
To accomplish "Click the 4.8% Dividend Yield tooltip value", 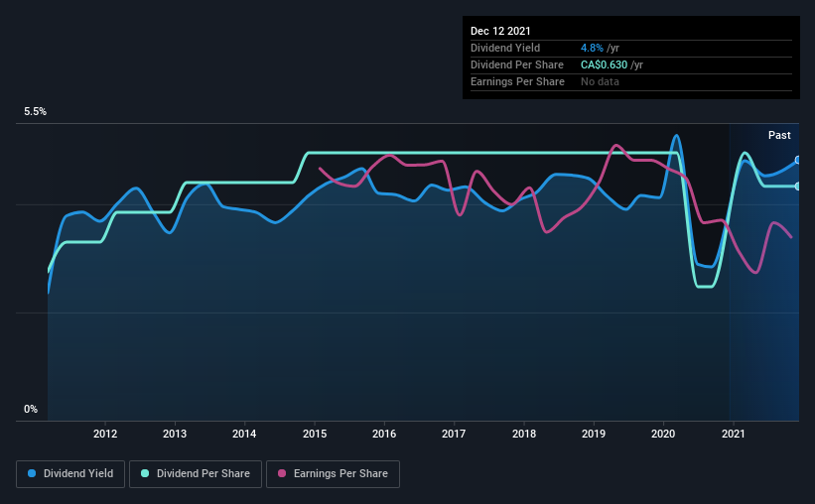I will click(x=592, y=48).
